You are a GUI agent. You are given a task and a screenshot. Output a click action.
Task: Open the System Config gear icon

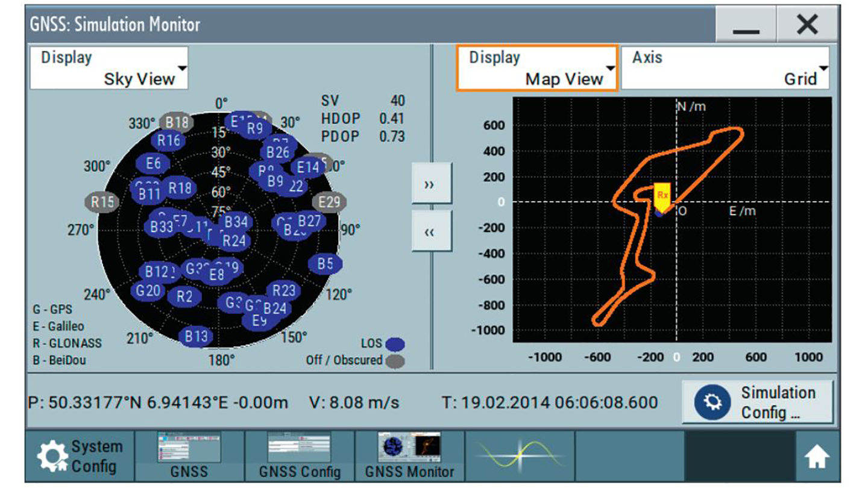pos(52,456)
